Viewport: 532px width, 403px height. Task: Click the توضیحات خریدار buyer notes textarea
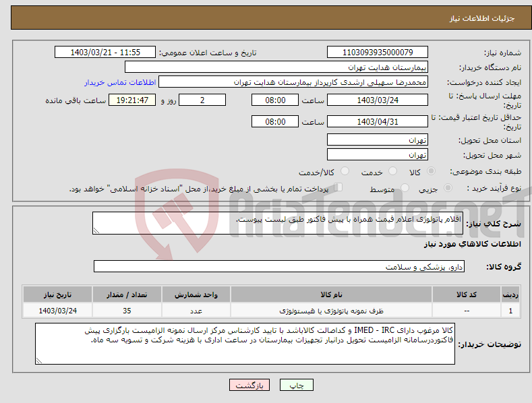pos(245,344)
